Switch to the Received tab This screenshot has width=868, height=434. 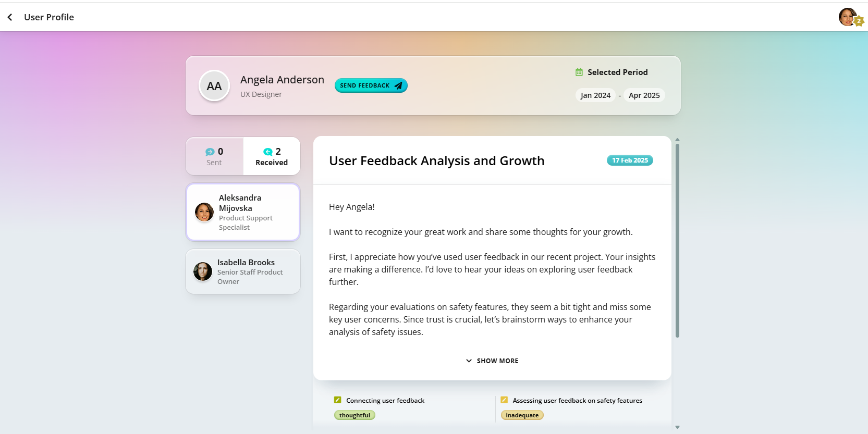click(272, 156)
